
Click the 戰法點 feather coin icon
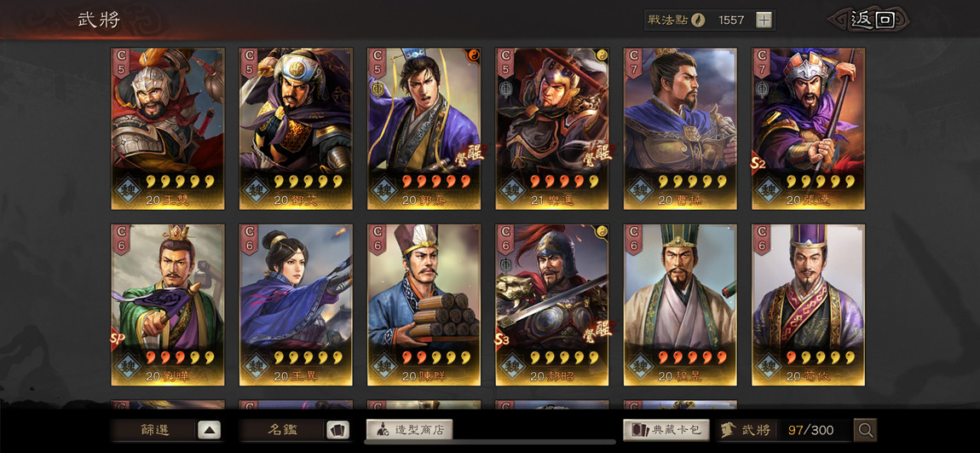click(698, 20)
